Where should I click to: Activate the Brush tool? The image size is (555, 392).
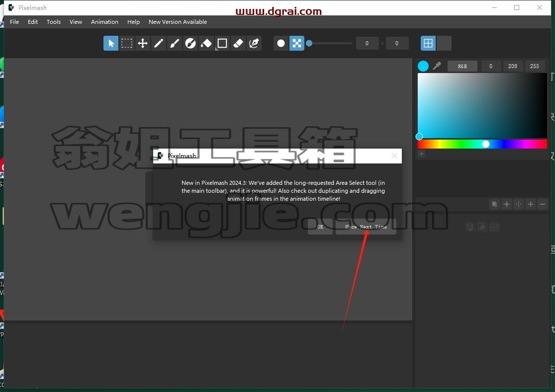pyautogui.click(x=175, y=44)
